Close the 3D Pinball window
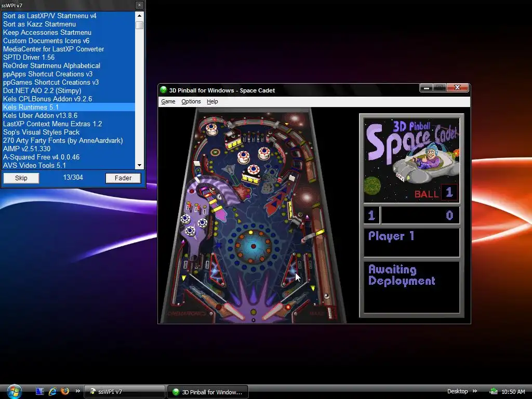532x399 pixels. click(x=457, y=87)
